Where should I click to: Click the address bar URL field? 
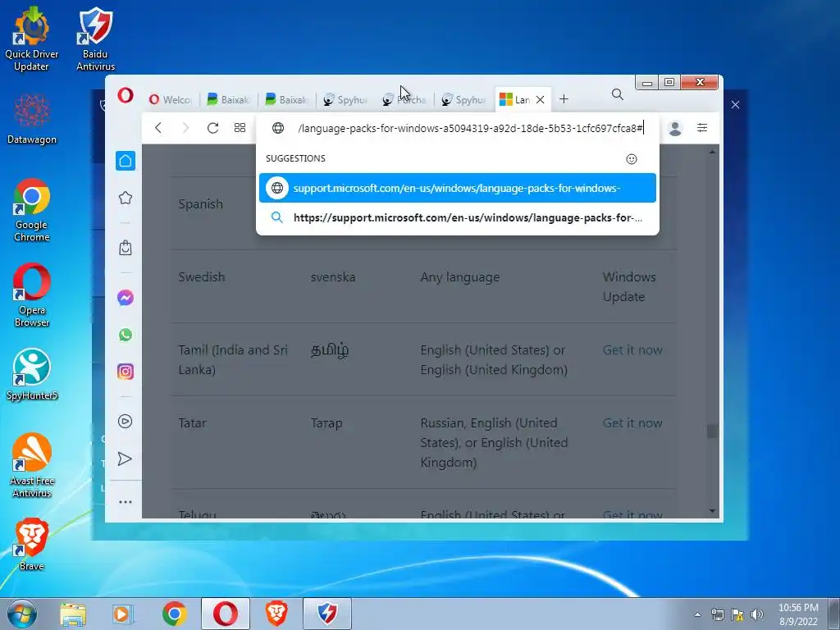470,128
